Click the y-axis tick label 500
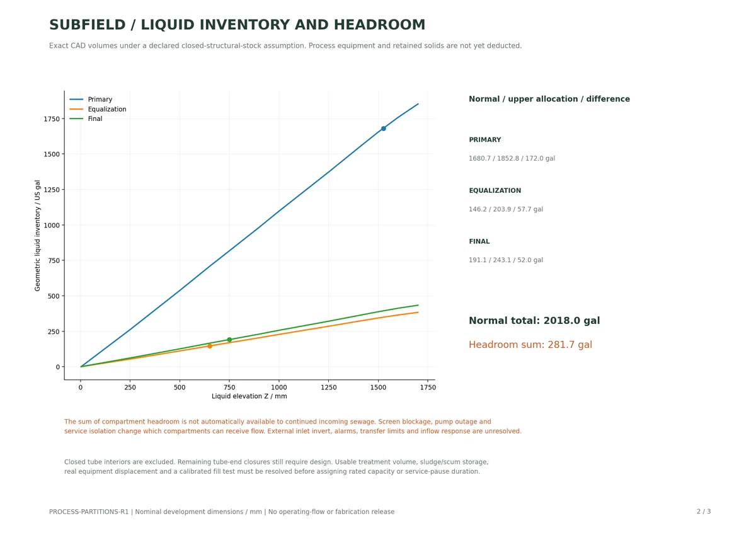The height and width of the screenshot is (535, 756). pyautogui.click(x=54, y=296)
